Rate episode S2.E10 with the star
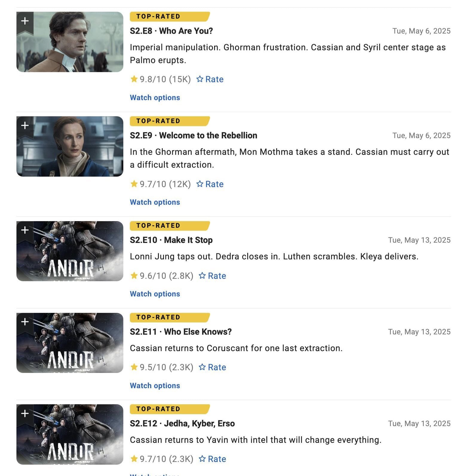464x476 pixels. click(212, 276)
